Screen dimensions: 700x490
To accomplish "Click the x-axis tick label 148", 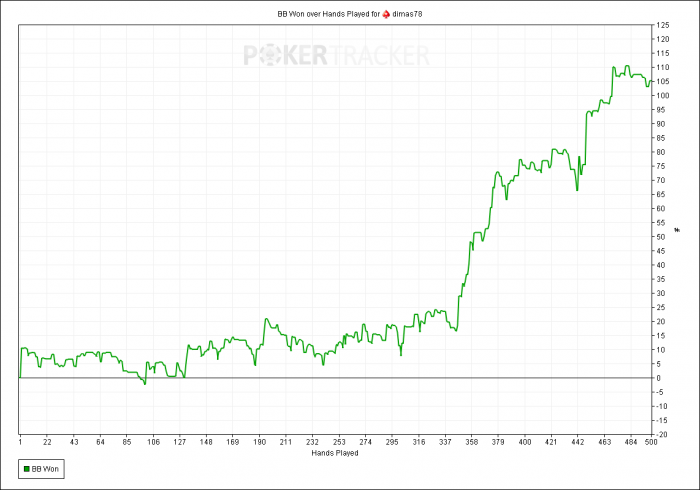I will click(206, 442).
